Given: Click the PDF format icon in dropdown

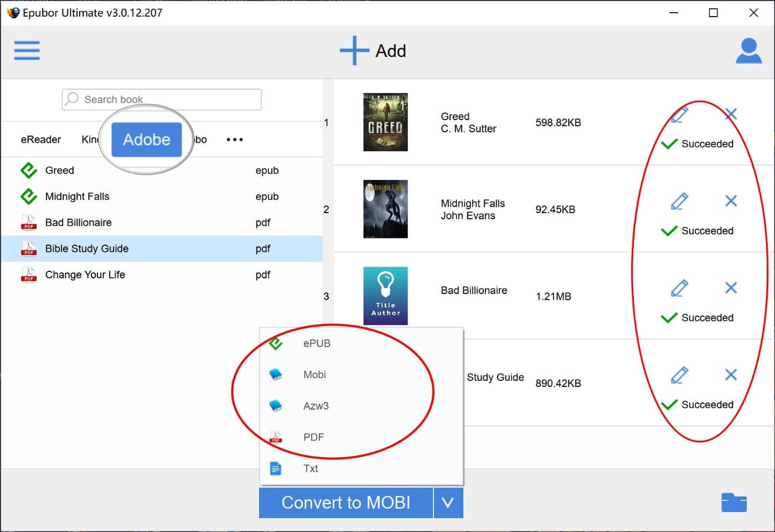Looking at the screenshot, I should 276,437.
